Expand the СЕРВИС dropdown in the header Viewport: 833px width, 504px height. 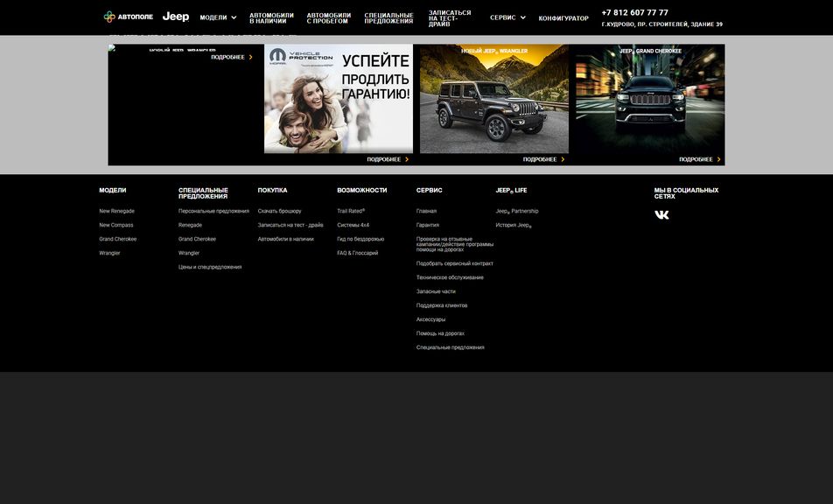tap(507, 17)
